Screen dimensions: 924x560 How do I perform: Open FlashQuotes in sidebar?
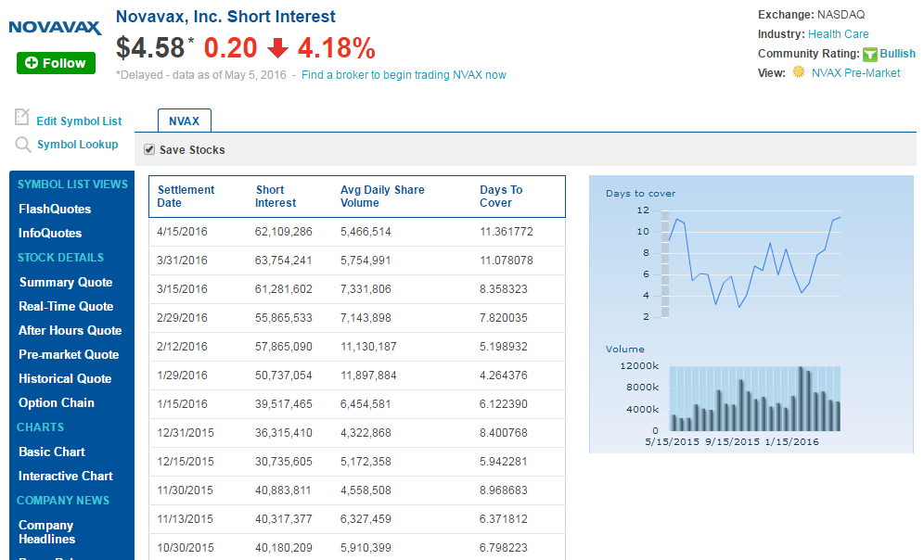tap(55, 209)
